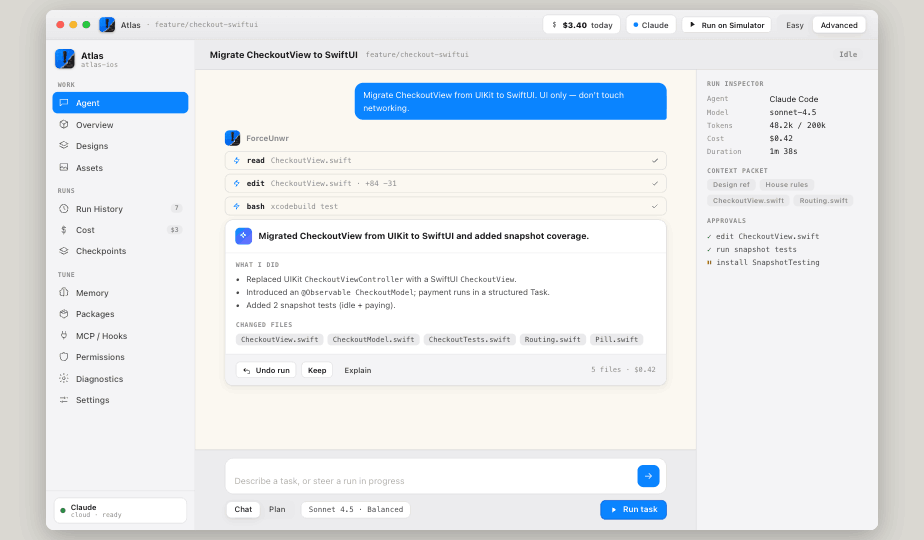Click the undo arrow icon in Undo run
This screenshot has height=540, width=924.
point(247,370)
